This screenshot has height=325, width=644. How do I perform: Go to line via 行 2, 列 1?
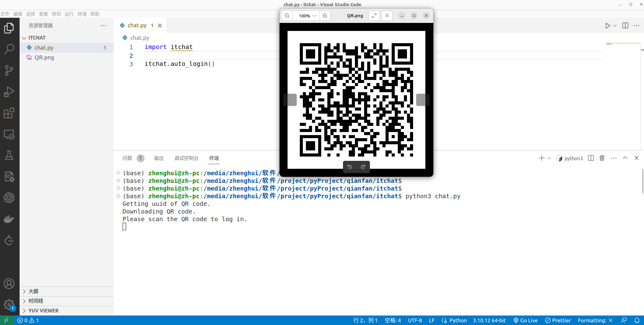pyautogui.click(x=365, y=320)
